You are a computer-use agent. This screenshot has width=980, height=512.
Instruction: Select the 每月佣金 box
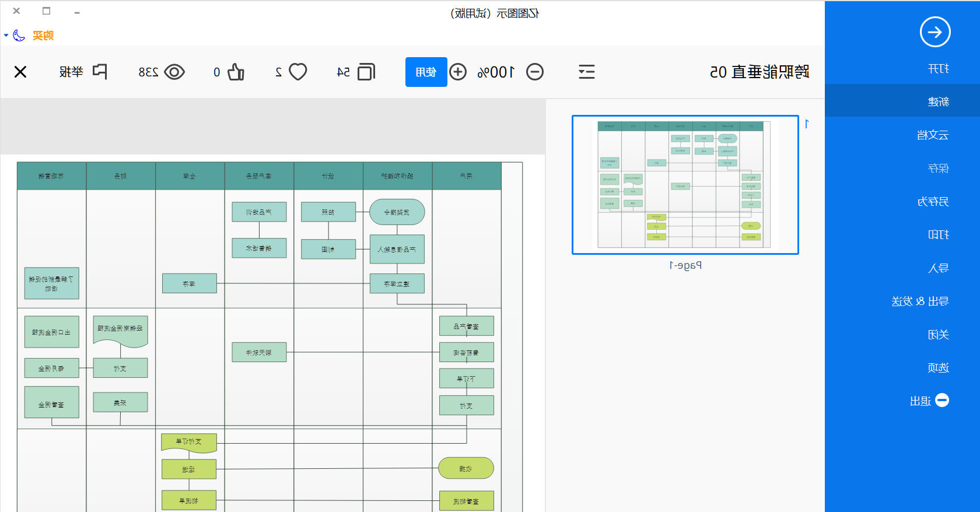[52, 368]
